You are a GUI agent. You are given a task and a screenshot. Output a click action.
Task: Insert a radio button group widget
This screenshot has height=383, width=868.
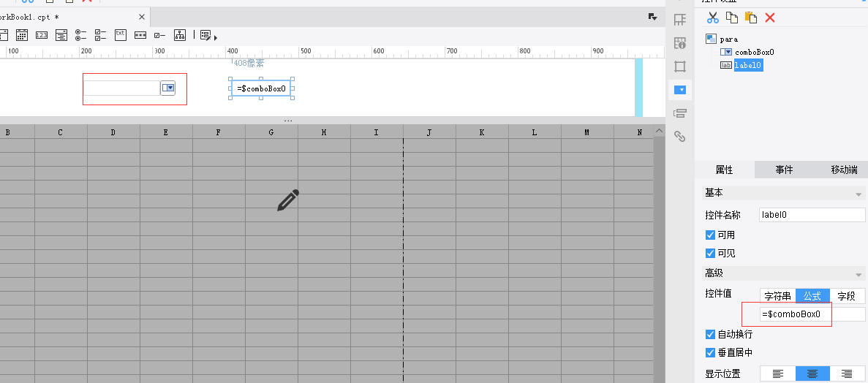(81, 35)
